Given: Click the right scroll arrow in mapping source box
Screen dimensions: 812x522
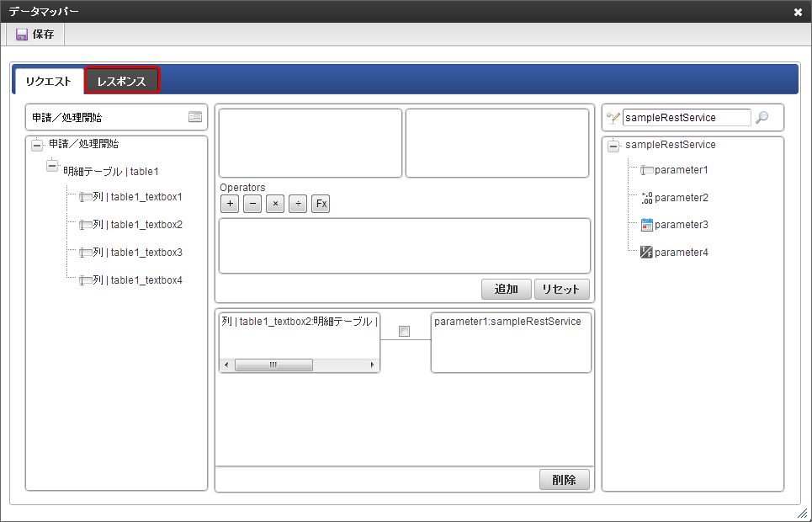Looking at the screenshot, I should pyautogui.click(x=372, y=365).
